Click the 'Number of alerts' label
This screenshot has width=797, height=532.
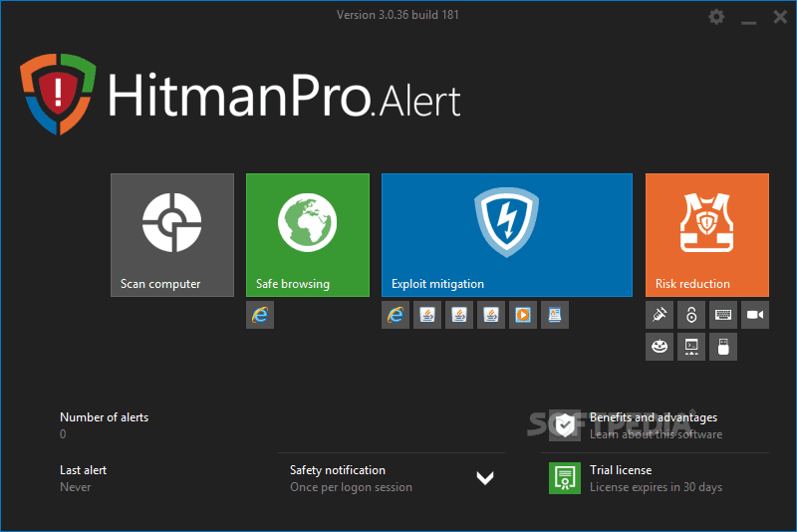click(x=105, y=417)
